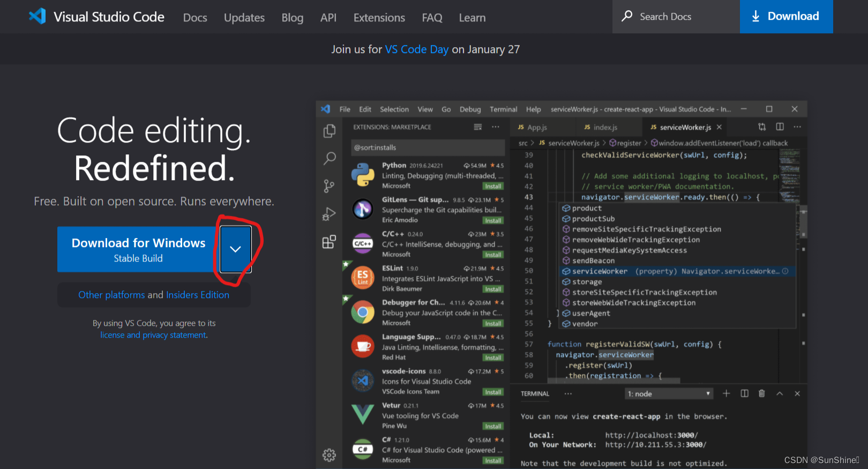Switch to the index.js editor tab

(605, 127)
